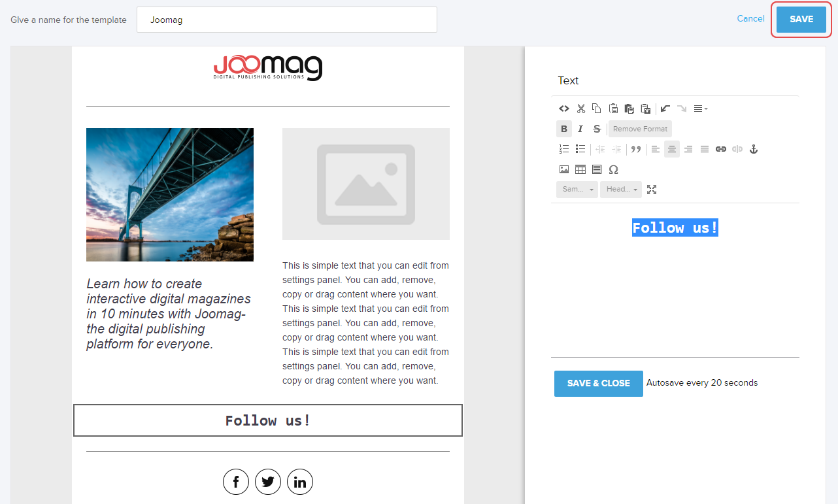Insert an anchor with the anchor icon
Viewport: 838px width, 504px height.
tap(753, 149)
